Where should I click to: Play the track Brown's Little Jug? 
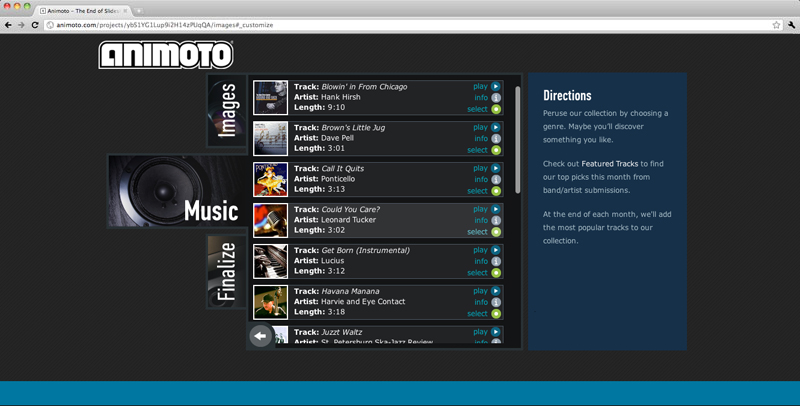pyautogui.click(x=487, y=128)
